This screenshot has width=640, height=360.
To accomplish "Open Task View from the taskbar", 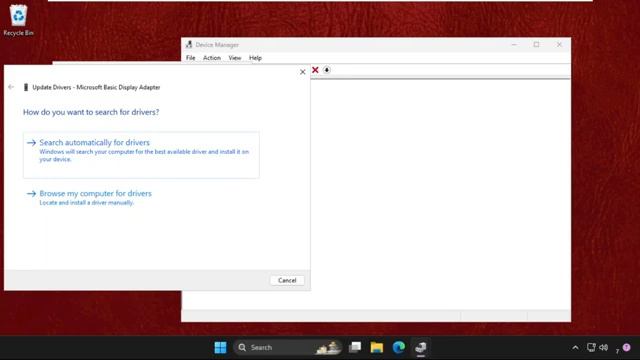I will pyautogui.click(x=355, y=347).
